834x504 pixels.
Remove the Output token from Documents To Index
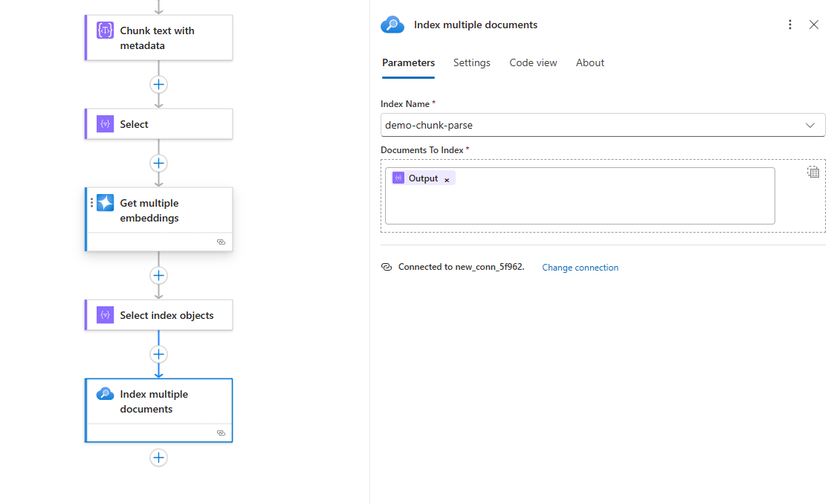(x=447, y=179)
